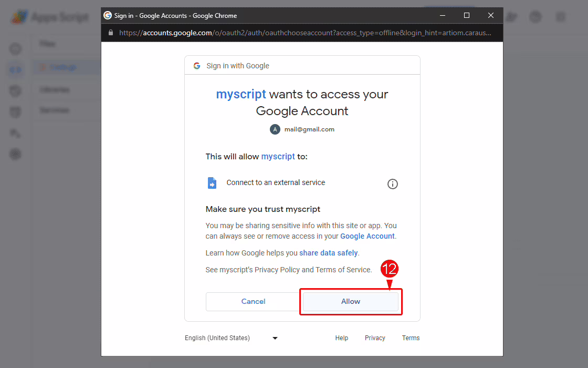Click myscript link in the heading
Image resolution: width=588 pixels, height=368 pixels.
241,95
